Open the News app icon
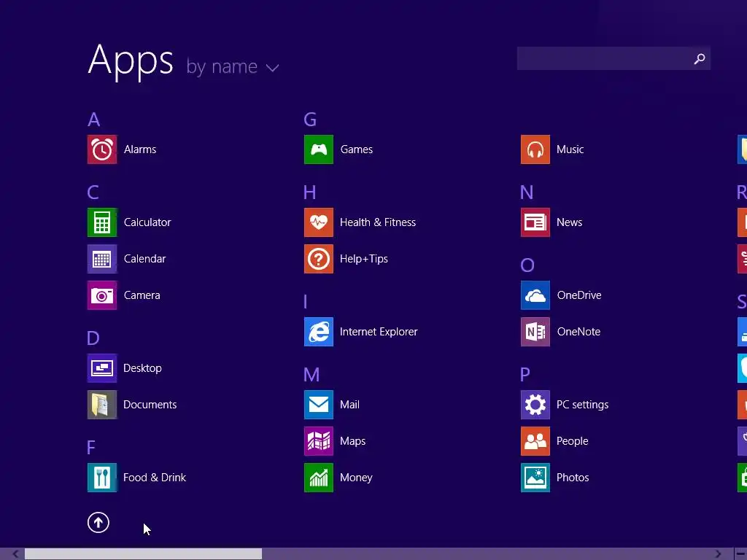The width and height of the screenshot is (747, 560). (x=535, y=222)
